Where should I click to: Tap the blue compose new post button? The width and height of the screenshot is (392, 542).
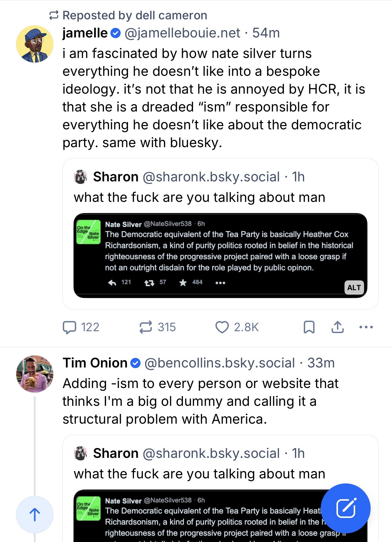(346, 508)
